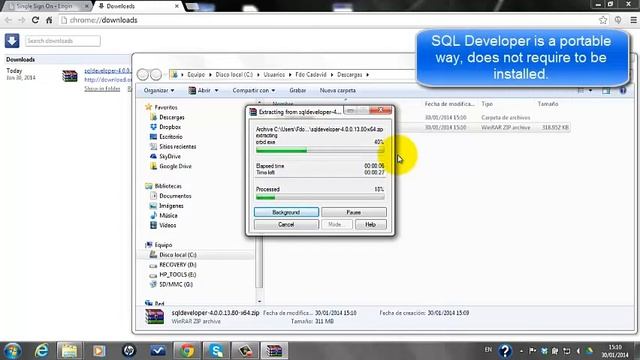Click Chrome reload button
The width and height of the screenshot is (640, 360).
pos(36,20)
